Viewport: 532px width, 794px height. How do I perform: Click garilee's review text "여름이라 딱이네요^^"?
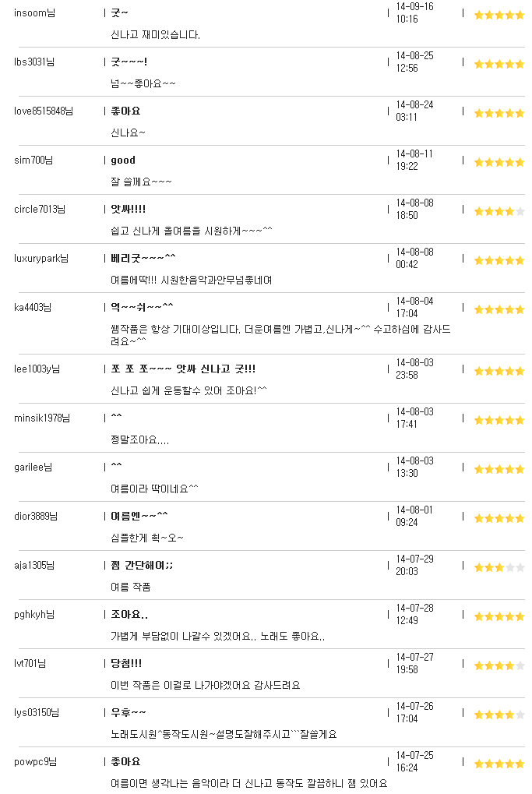click(x=154, y=489)
